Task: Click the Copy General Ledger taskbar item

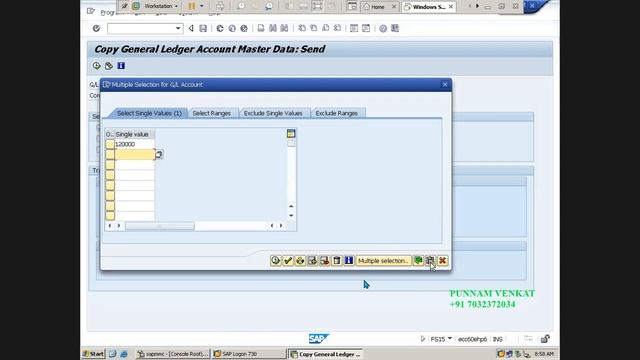Action: (x=326, y=354)
